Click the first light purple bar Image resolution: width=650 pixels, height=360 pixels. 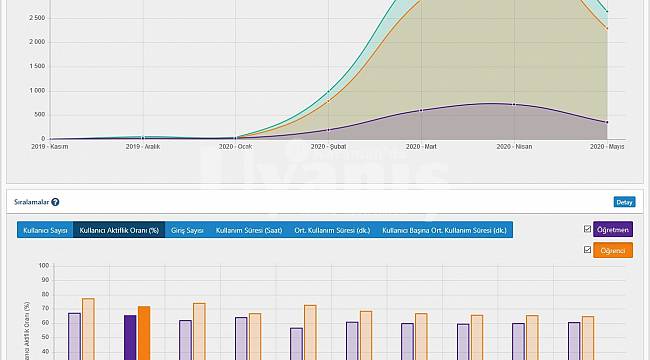(x=75, y=337)
